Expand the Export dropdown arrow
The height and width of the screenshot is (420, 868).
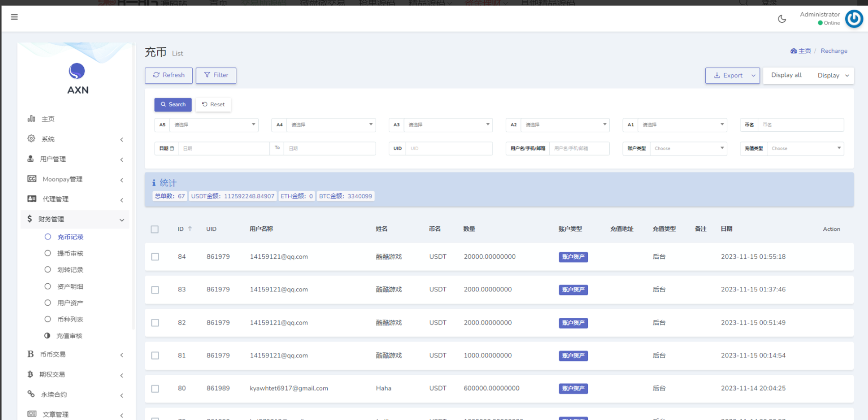point(753,76)
